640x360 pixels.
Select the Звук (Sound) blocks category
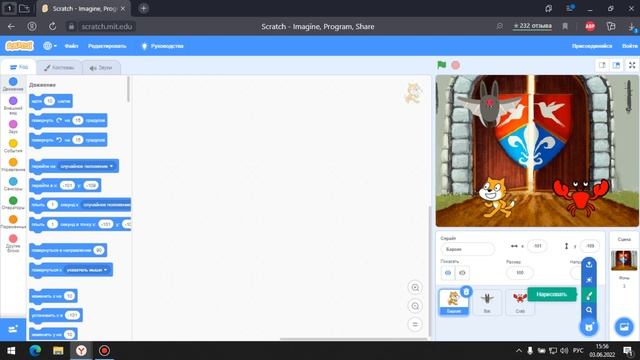coord(13,127)
